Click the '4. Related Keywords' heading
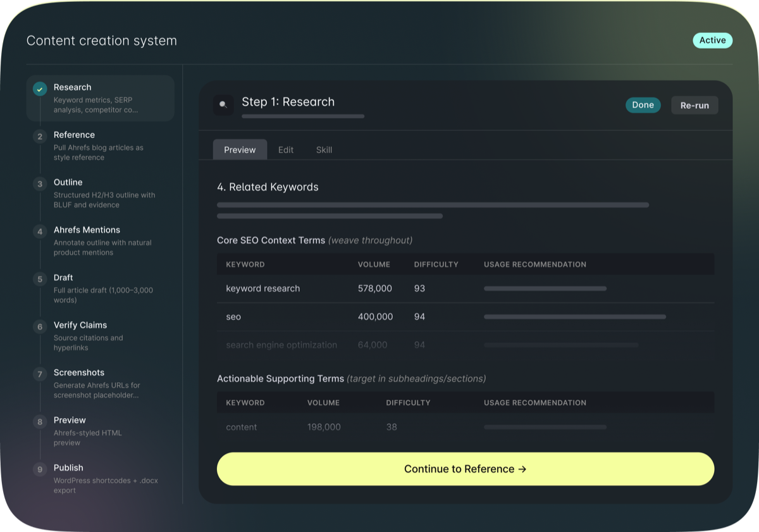Screen dimensions: 759x532 (x=268, y=187)
